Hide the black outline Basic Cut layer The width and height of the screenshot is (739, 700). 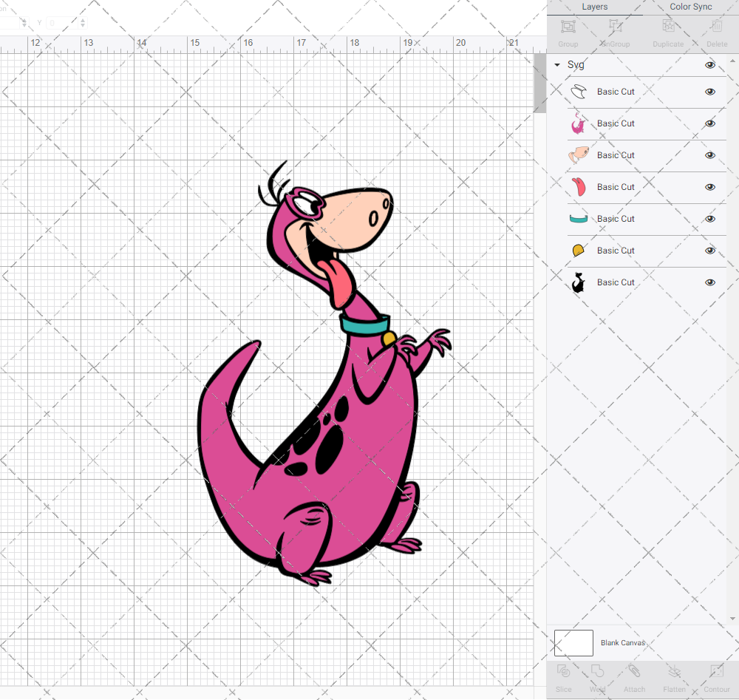[710, 282]
